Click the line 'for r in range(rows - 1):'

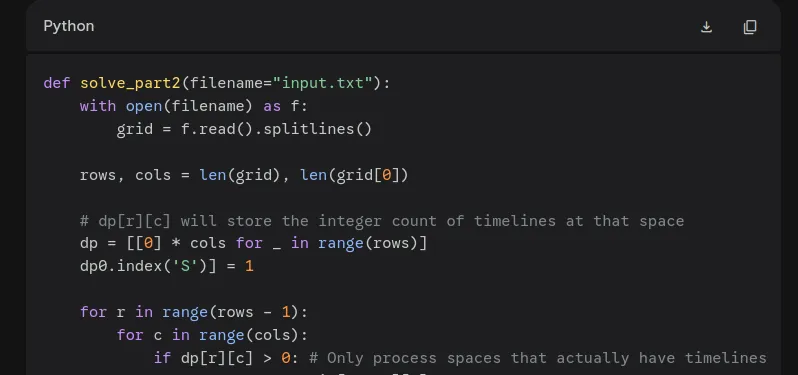pyautogui.click(x=194, y=312)
